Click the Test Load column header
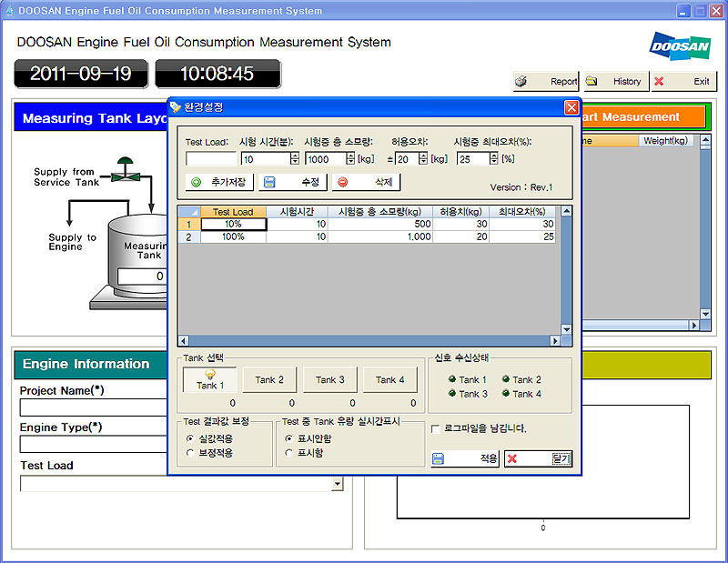Viewport: 728px width, 563px height. [233, 212]
